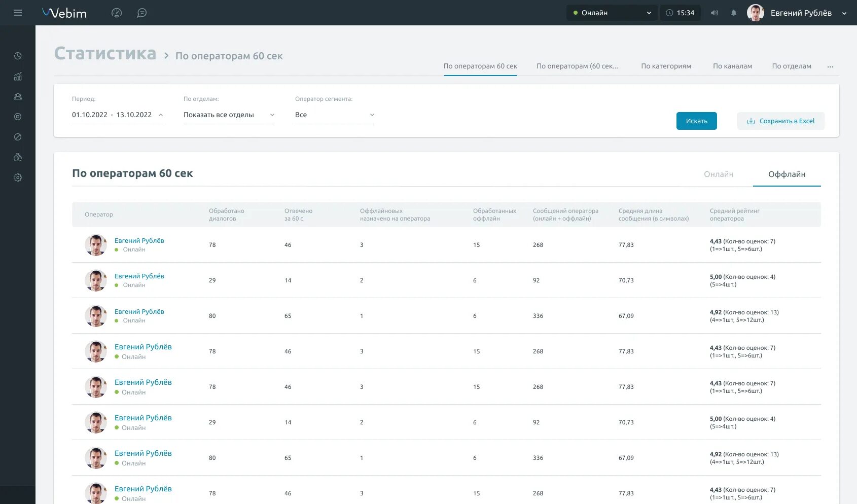The height and width of the screenshot is (504, 857).
Task: Open the statistics chart sidebar icon
Action: (x=18, y=76)
